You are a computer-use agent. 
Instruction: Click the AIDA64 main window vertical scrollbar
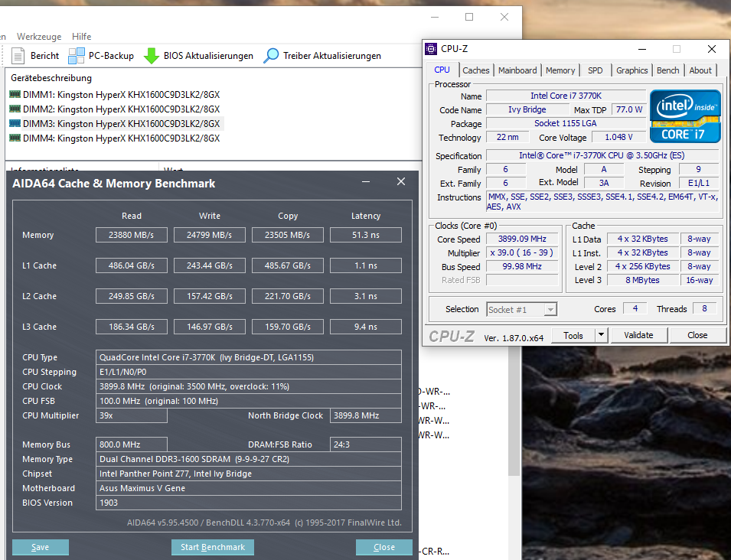point(514,410)
